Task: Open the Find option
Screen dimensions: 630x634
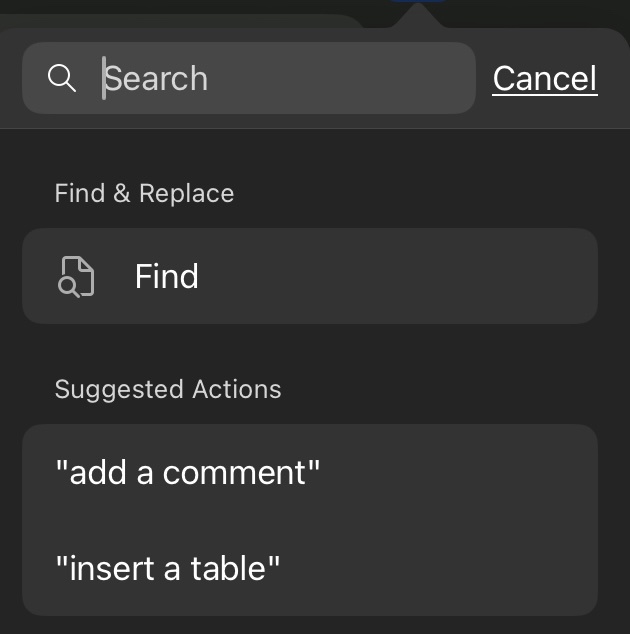Action: click(x=310, y=276)
